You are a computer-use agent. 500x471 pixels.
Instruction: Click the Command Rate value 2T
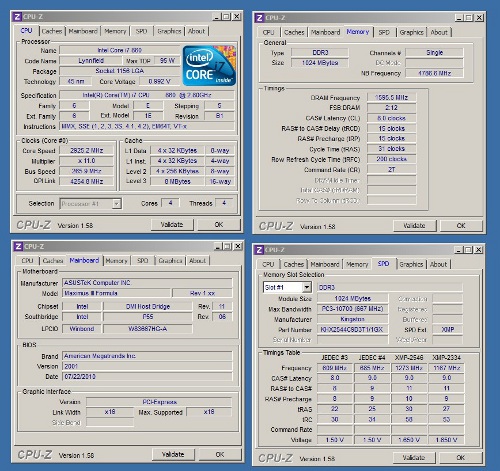(x=391, y=170)
